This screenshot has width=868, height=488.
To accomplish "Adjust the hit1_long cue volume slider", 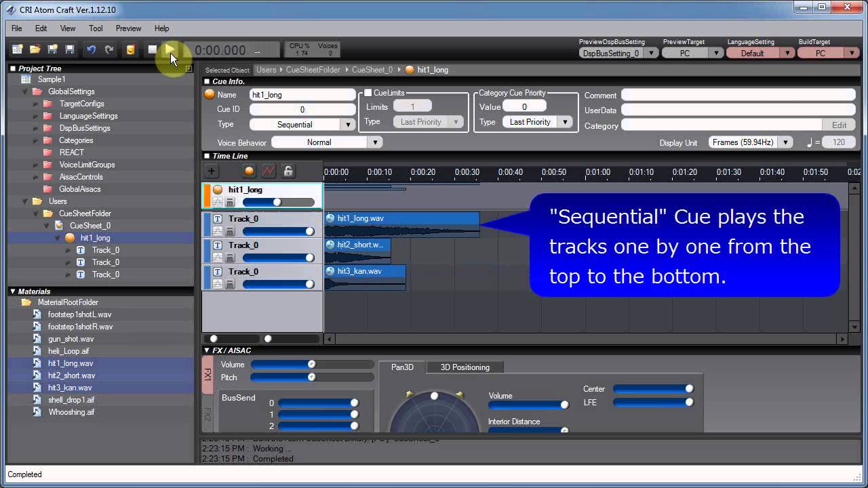I will [x=279, y=202].
